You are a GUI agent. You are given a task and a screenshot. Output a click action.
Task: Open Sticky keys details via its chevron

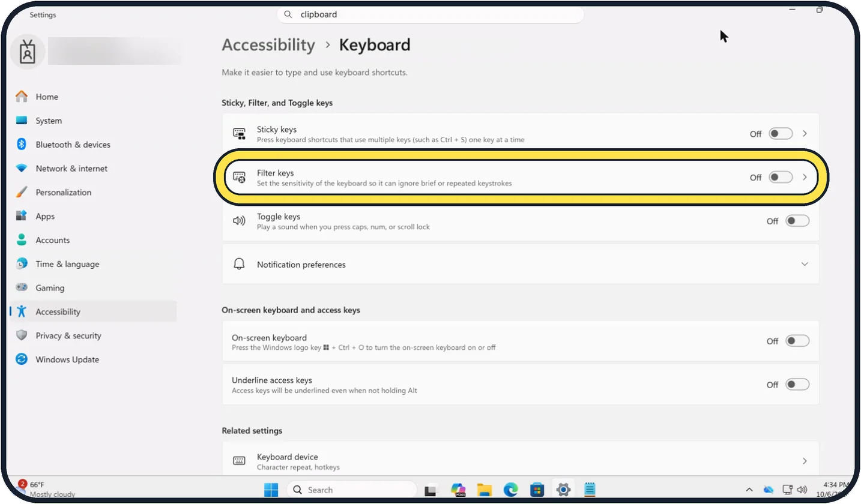(x=805, y=134)
